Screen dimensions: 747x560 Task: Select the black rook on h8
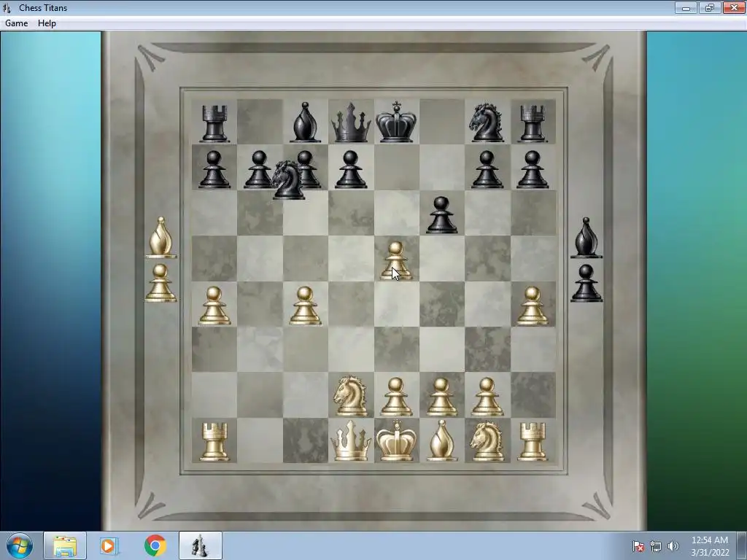click(x=532, y=123)
